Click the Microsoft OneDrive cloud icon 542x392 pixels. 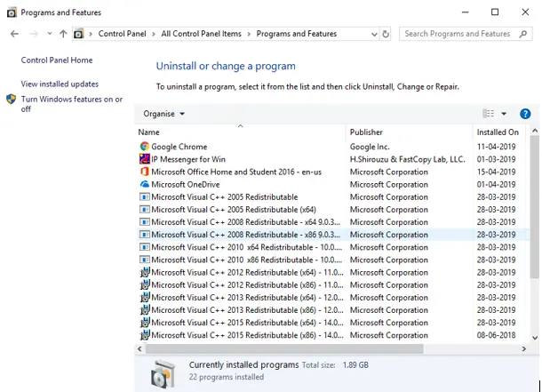(145, 184)
